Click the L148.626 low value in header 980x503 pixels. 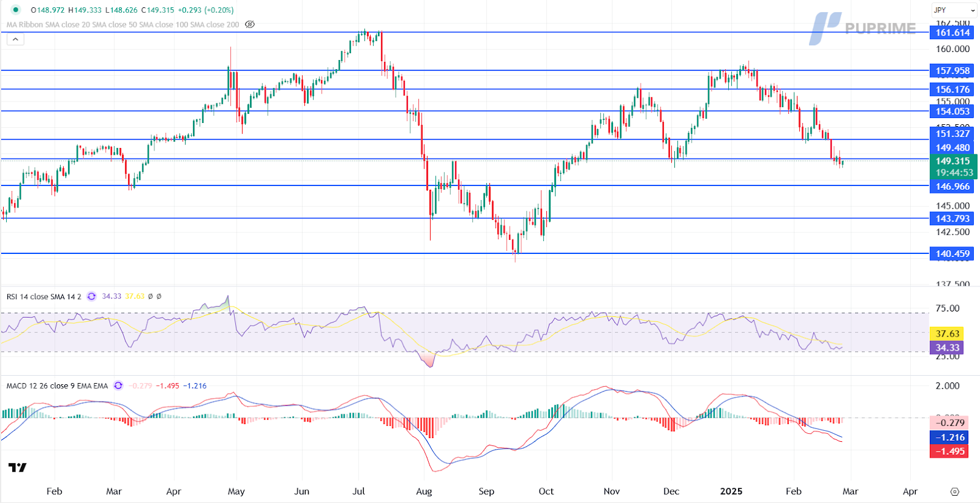121,10
